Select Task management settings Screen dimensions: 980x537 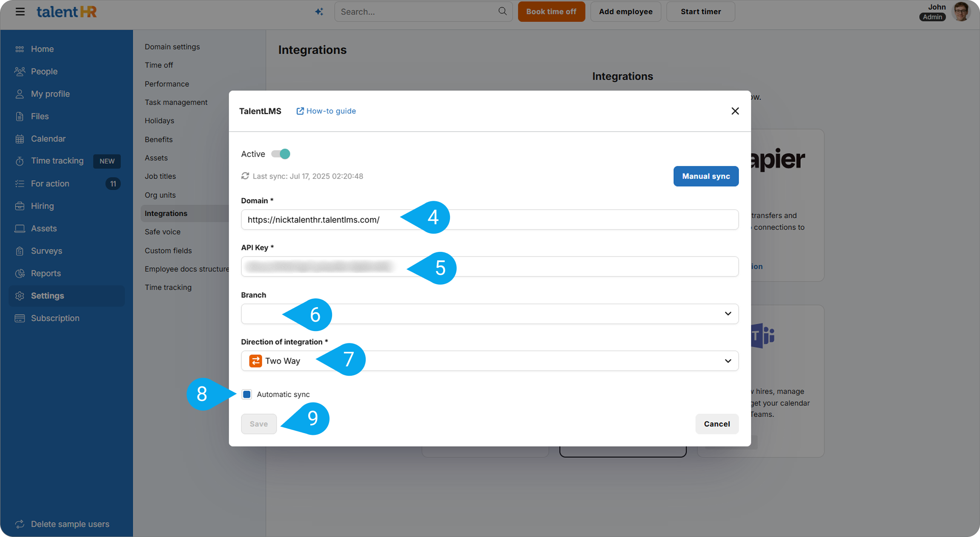pos(176,102)
